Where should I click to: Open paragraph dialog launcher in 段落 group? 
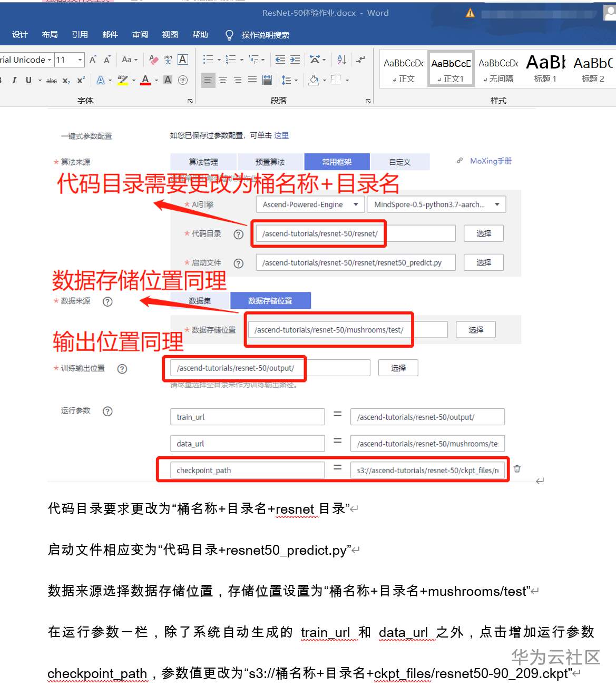[368, 101]
